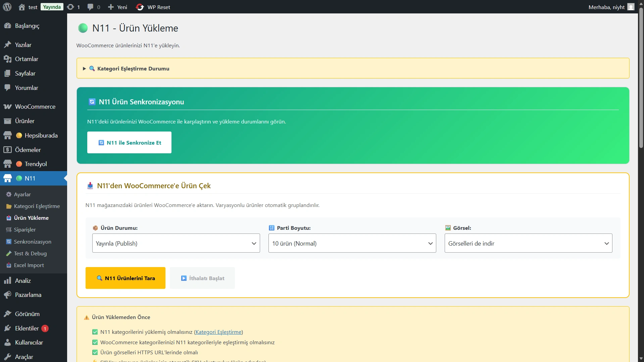Click N11 ile Senkronize Et button
The height and width of the screenshot is (362, 644).
[129, 143]
